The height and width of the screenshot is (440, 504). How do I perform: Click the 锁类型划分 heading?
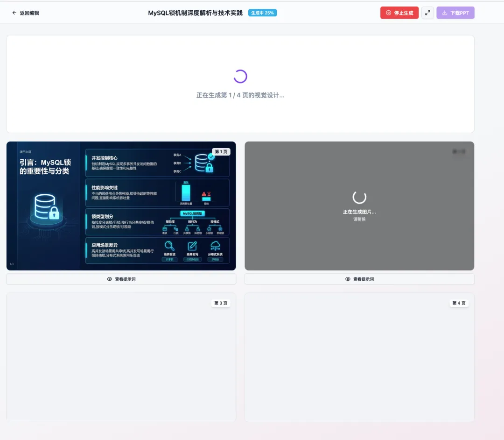click(102, 216)
